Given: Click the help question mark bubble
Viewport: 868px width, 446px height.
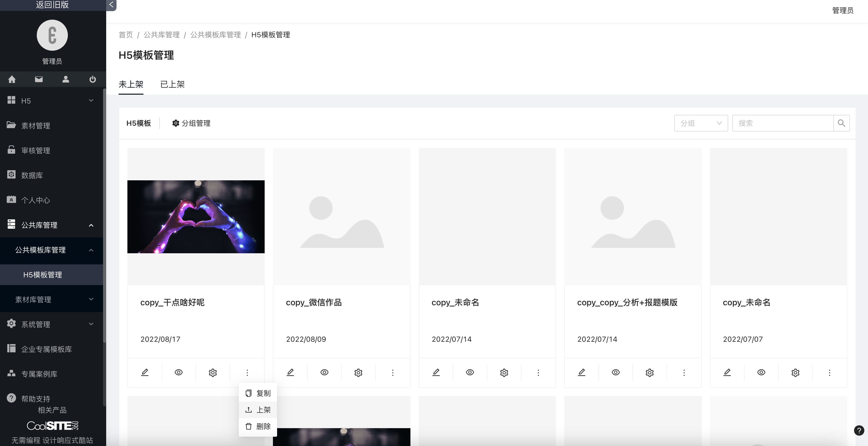Looking at the screenshot, I should pos(859,430).
